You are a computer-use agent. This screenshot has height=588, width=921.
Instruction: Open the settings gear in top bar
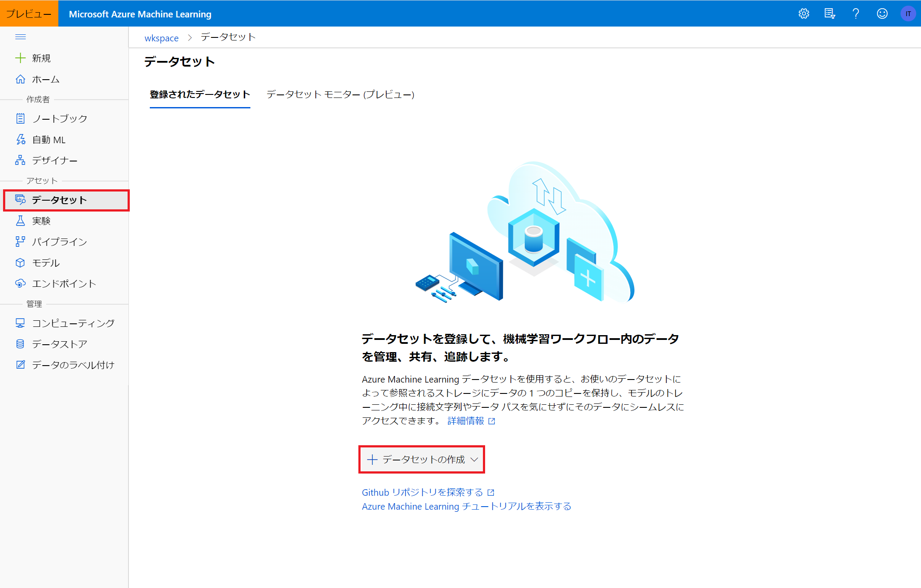click(803, 13)
